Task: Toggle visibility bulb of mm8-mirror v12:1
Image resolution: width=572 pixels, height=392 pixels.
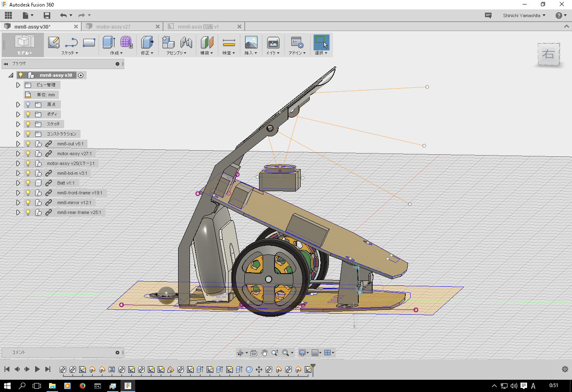Action: (28, 203)
